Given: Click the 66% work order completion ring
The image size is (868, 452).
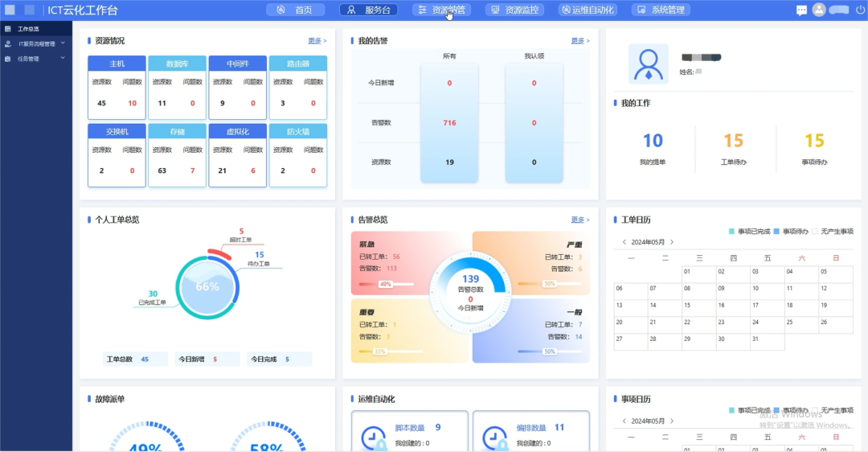Looking at the screenshot, I should pyautogui.click(x=207, y=287).
